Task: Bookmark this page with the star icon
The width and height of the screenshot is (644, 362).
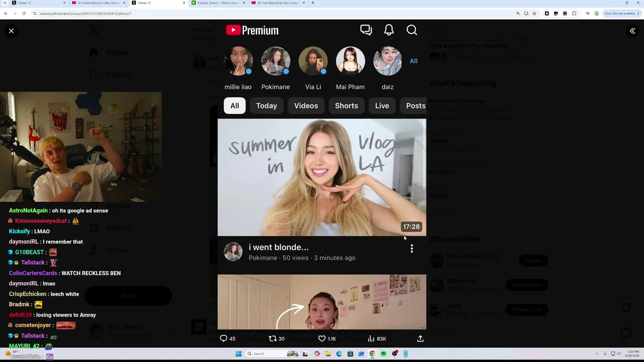Action: [x=534, y=14]
